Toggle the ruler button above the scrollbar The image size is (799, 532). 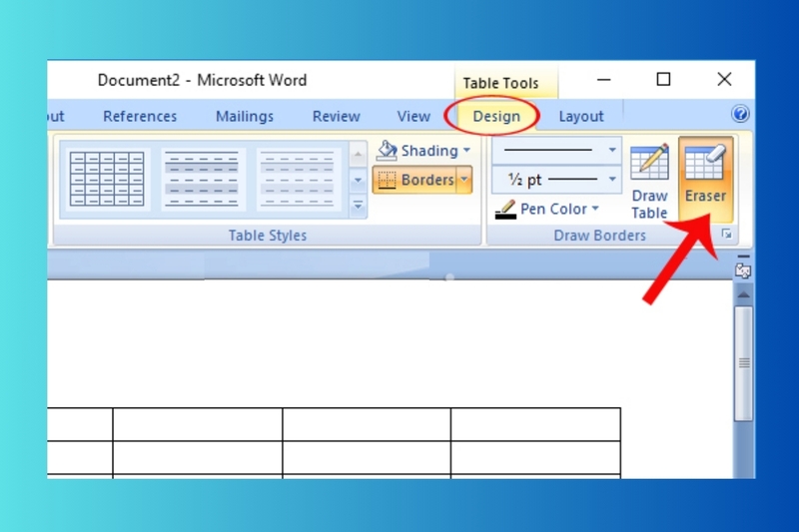coord(743,270)
